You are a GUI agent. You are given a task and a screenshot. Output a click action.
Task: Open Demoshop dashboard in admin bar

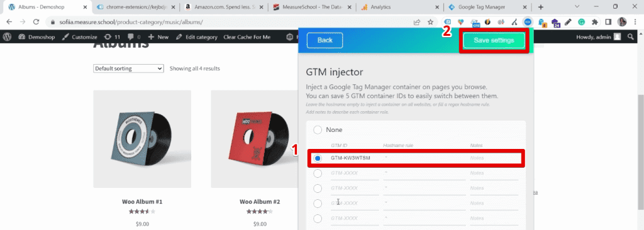[36, 37]
